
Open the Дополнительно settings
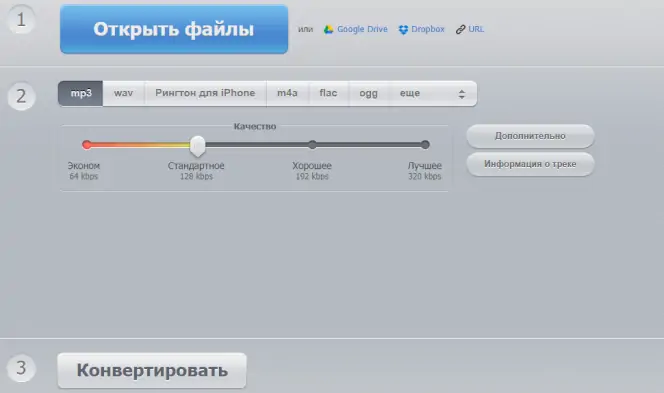click(x=530, y=136)
